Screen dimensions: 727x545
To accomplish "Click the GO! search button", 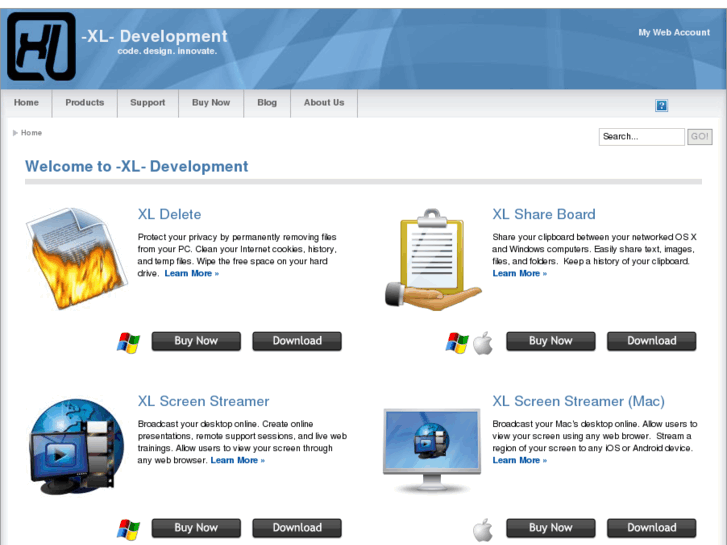I will tap(700, 137).
